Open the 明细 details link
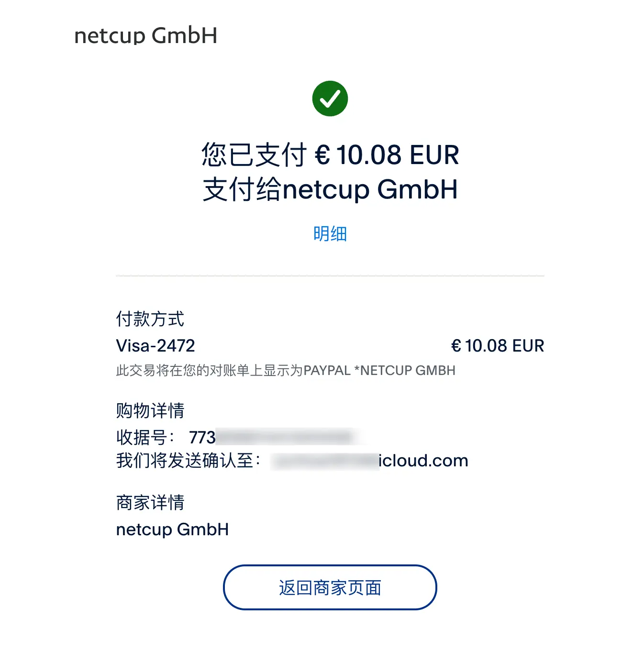Screen dimensions: 644x662 pos(330,234)
